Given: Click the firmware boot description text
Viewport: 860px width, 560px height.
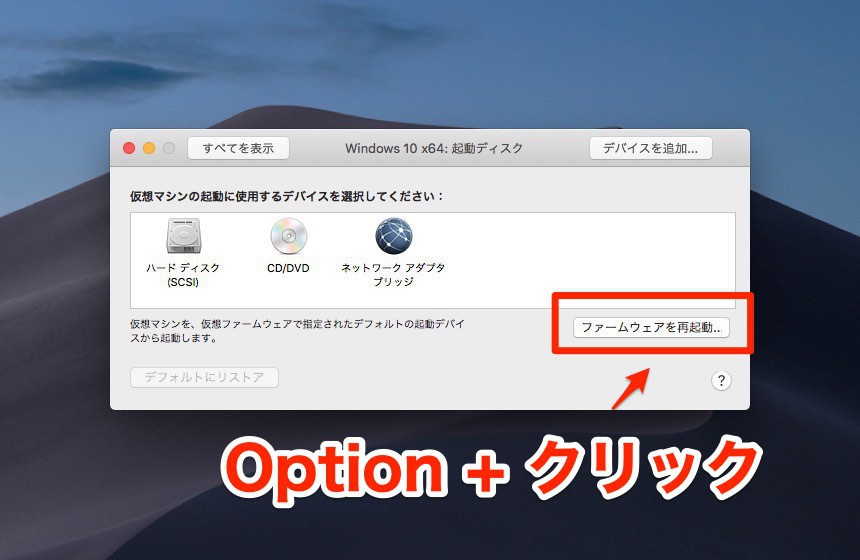Looking at the screenshot, I should [297, 331].
